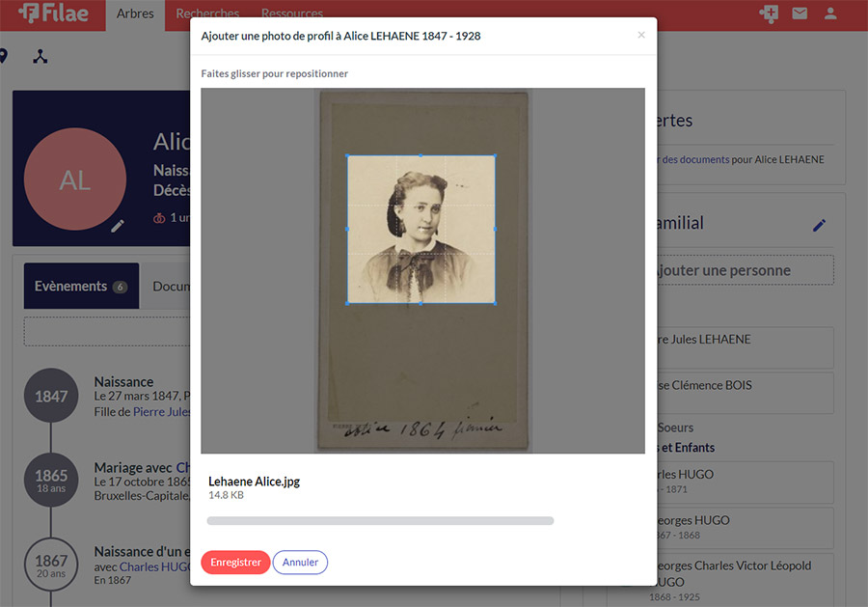Open the Filae logo home link
This screenshot has width=868, height=607.
53,14
